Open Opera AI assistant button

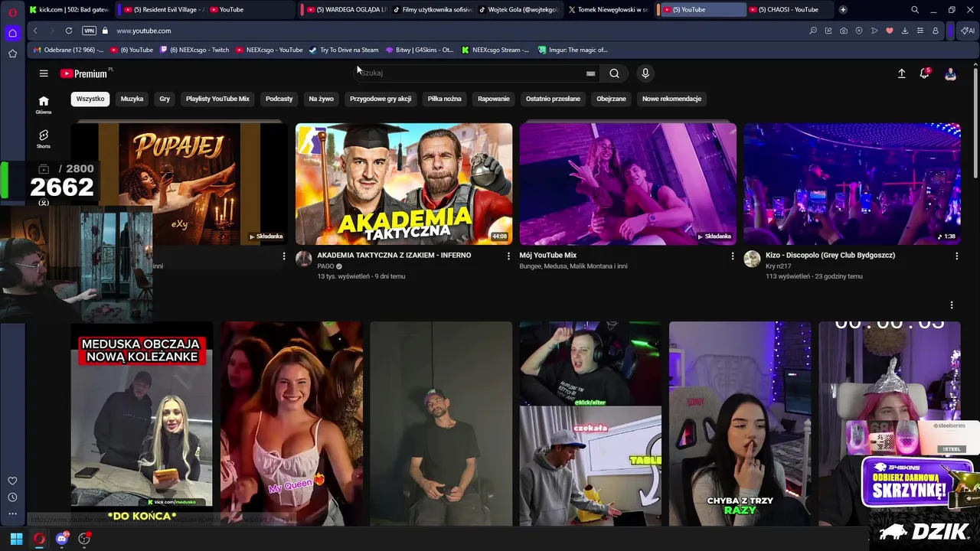point(968,31)
